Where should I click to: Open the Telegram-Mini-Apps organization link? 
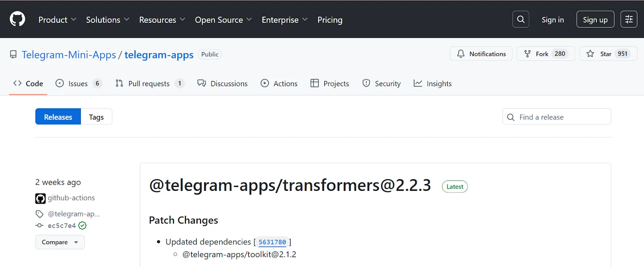click(x=69, y=54)
